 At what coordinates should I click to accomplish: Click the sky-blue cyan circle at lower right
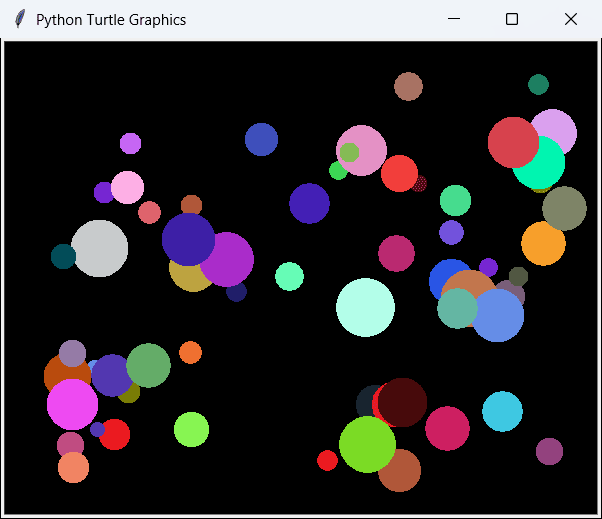coord(503,412)
